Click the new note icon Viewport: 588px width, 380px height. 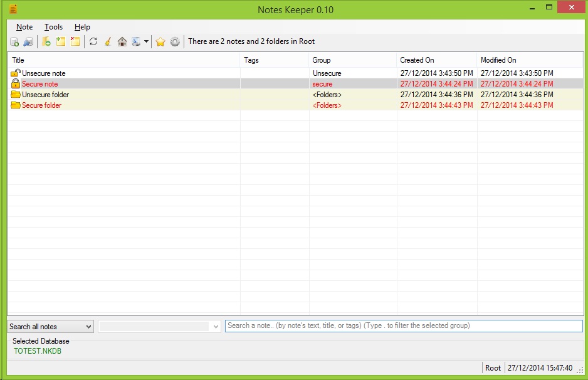pyautogui.click(x=61, y=42)
